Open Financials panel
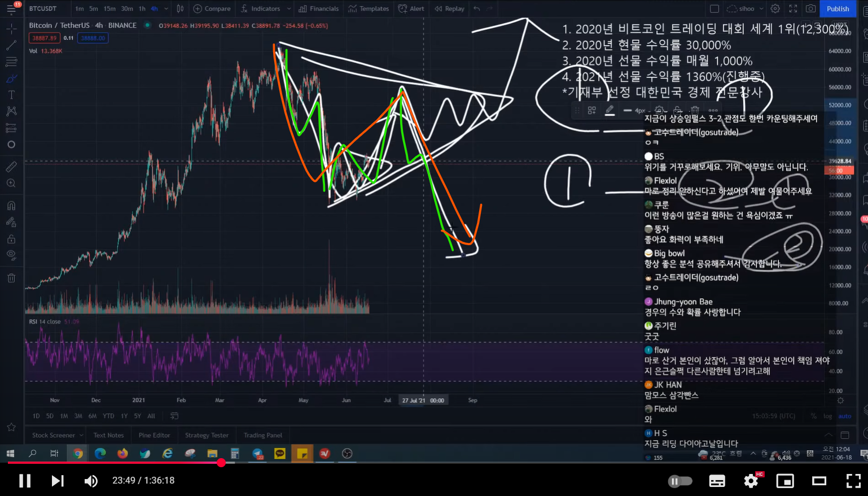 coord(319,8)
